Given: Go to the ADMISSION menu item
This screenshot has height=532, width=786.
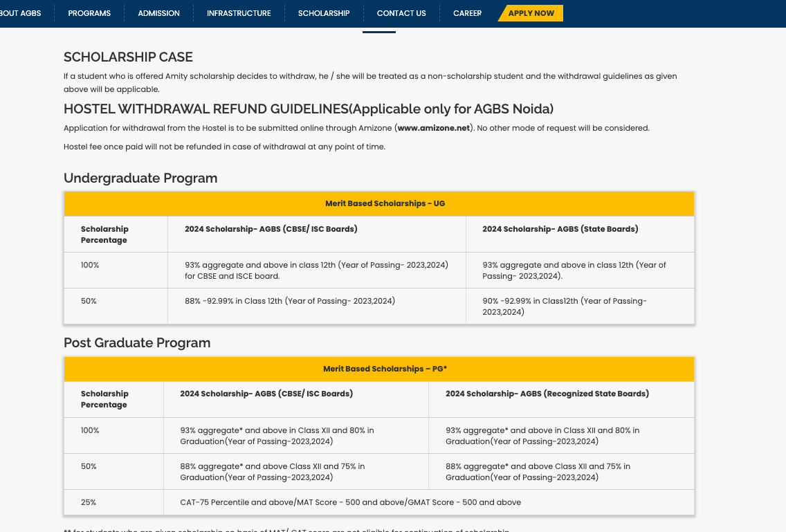Looking at the screenshot, I should coord(158,13).
